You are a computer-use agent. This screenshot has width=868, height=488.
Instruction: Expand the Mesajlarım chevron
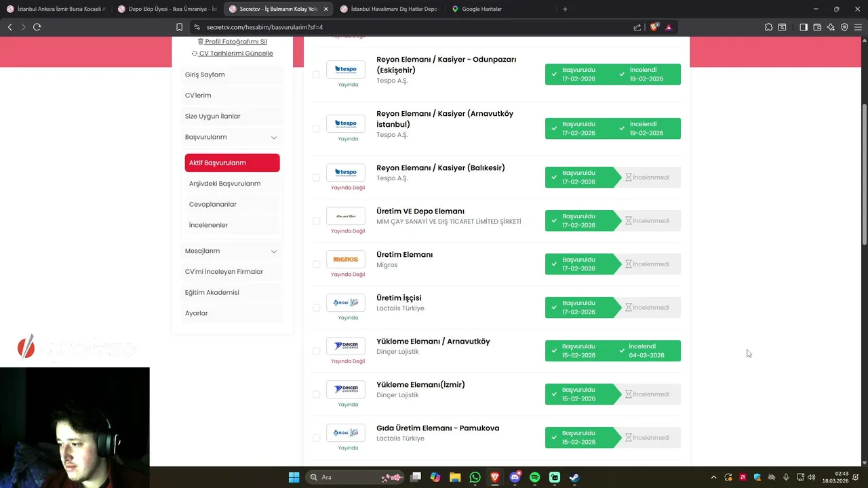pos(274,251)
